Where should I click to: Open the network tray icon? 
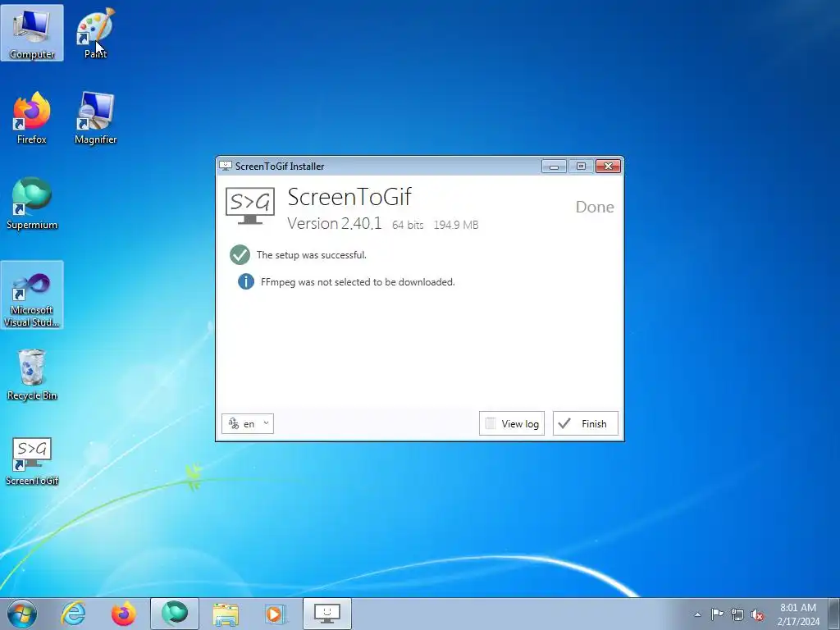[737, 614]
